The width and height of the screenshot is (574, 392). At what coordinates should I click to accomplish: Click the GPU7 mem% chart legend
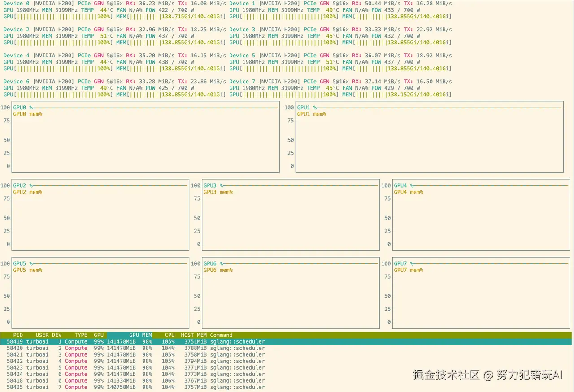coord(409,270)
